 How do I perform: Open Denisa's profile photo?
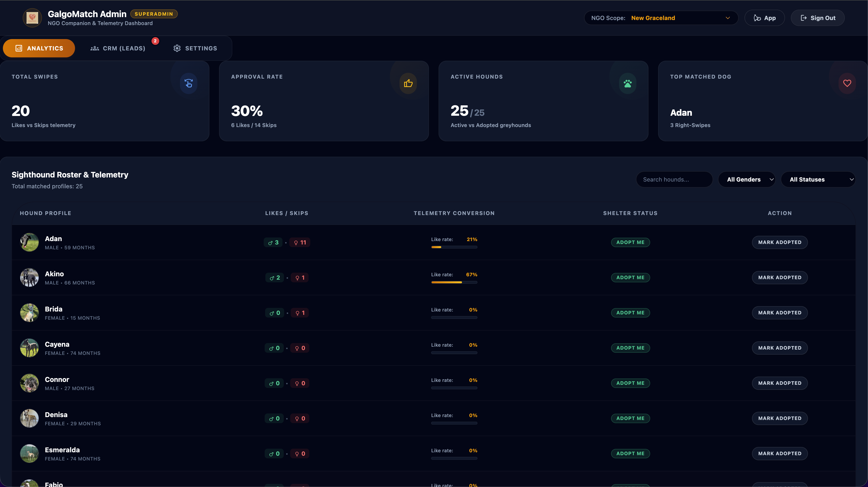click(x=29, y=419)
